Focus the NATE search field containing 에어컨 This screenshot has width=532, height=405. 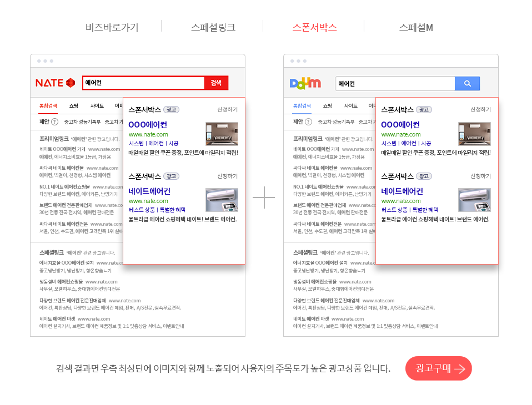point(143,83)
